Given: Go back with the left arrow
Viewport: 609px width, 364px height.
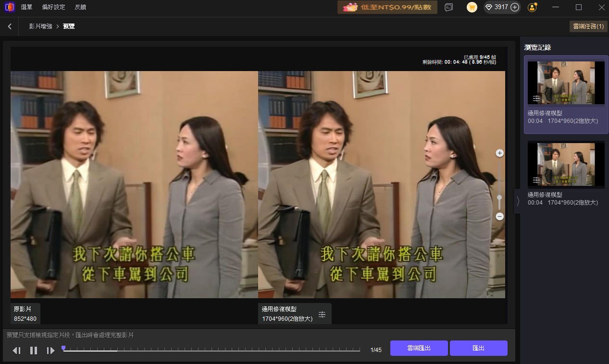Looking at the screenshot, I should (10, 26).
